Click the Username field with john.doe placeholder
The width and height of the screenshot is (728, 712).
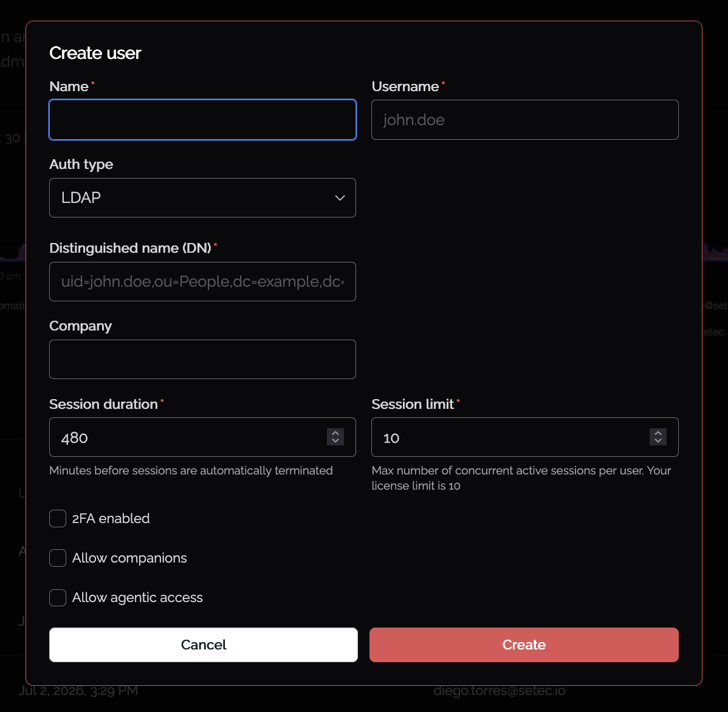(524, 120)
